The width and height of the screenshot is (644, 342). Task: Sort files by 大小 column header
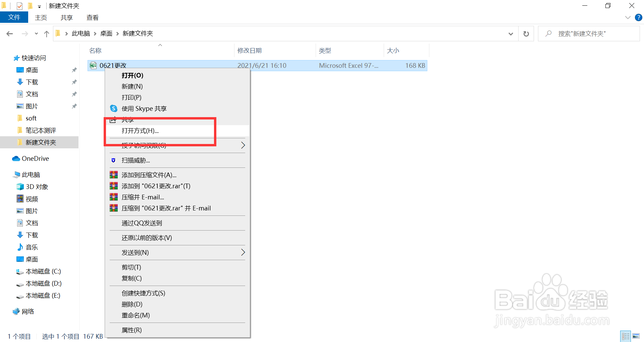coord(393,51)
